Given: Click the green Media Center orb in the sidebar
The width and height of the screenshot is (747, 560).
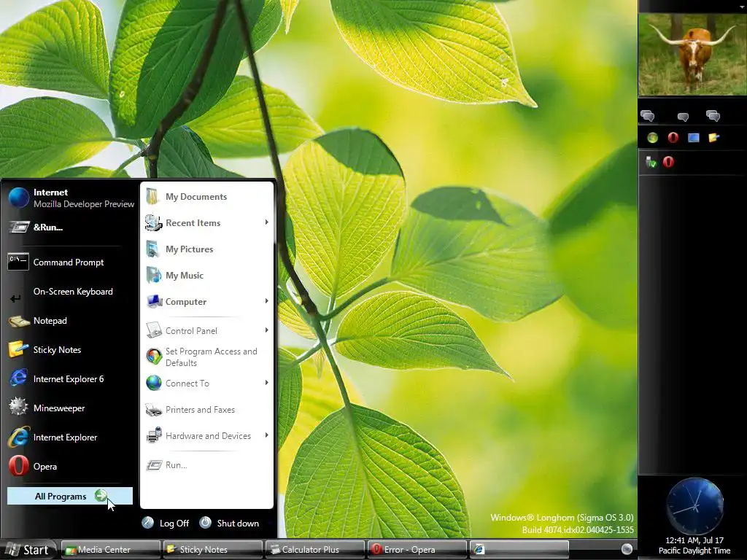Looking at the screenshot, I should click(x=653, y=138).
